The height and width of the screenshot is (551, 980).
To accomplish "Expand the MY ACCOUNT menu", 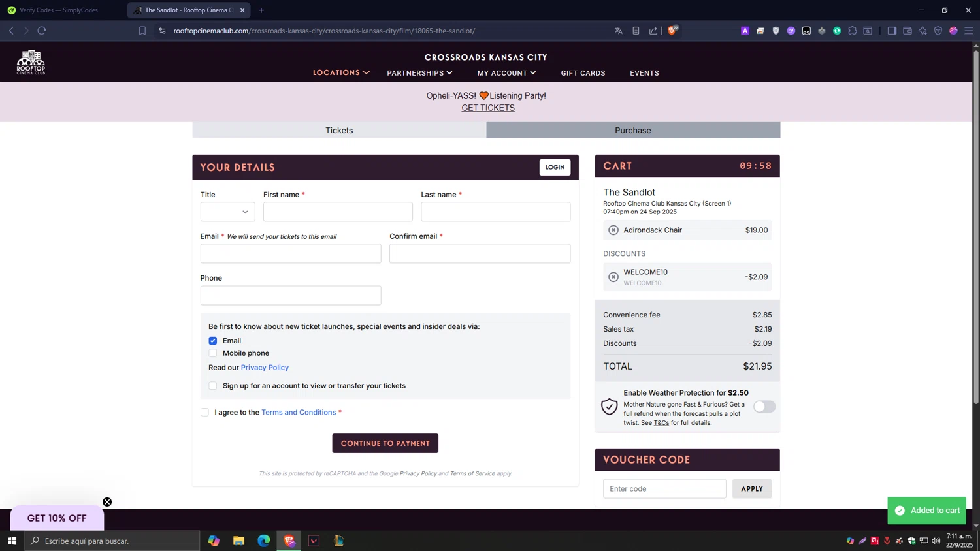I will pos(506,73).
